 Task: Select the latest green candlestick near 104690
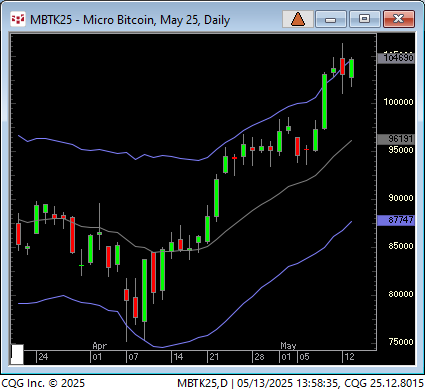point(351,69)
